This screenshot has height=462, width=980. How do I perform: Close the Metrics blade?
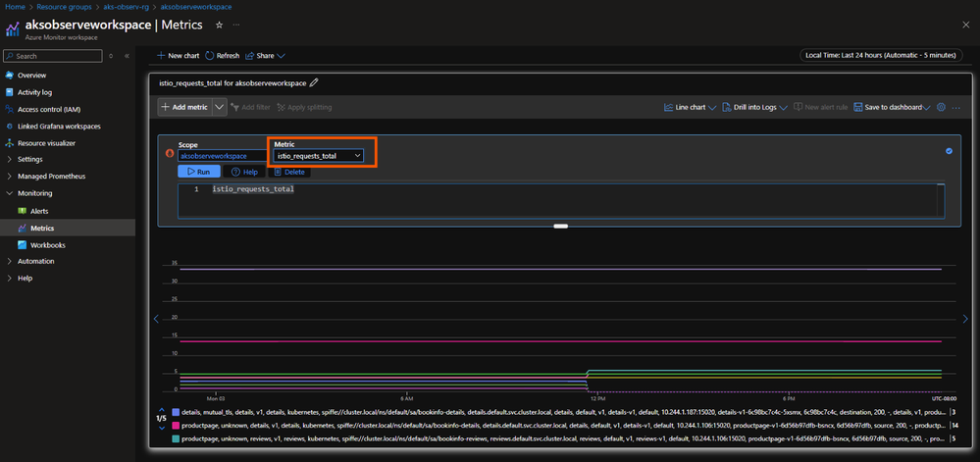[965, 25]
